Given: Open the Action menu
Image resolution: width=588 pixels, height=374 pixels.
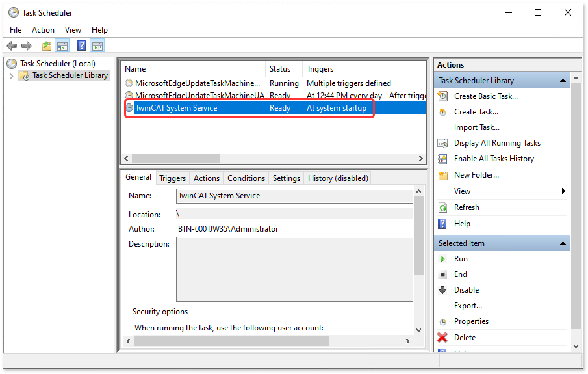Looking at the screenshot, I should (43, 30).
